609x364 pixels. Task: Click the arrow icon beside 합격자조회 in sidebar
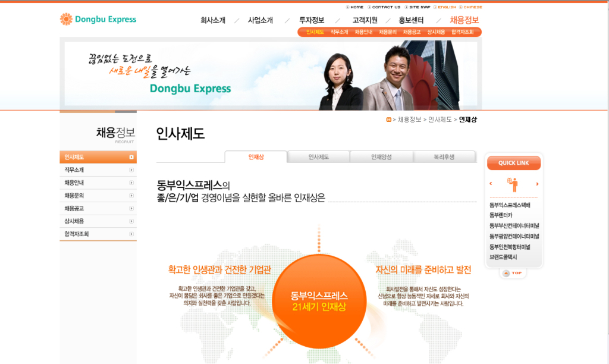(131, 234)
